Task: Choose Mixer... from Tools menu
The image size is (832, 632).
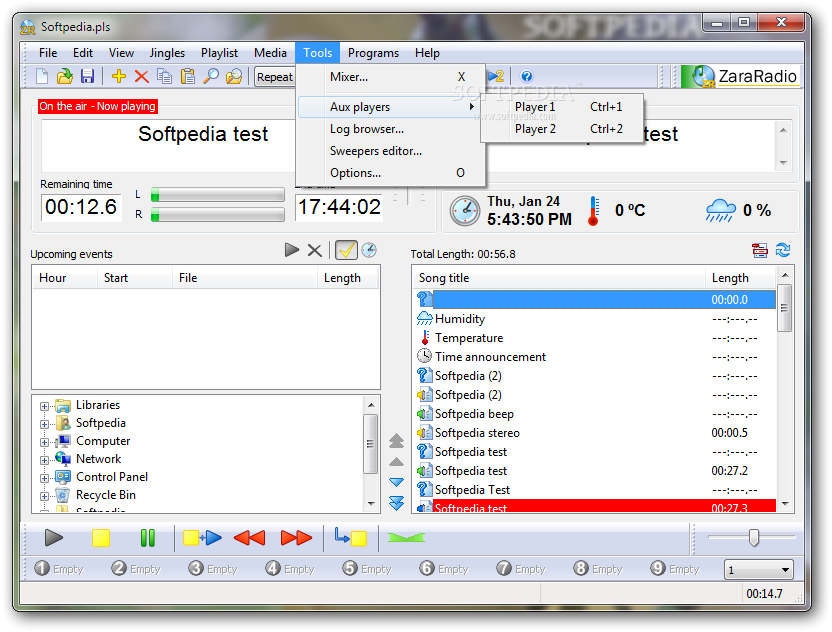Action: (391, 77)
